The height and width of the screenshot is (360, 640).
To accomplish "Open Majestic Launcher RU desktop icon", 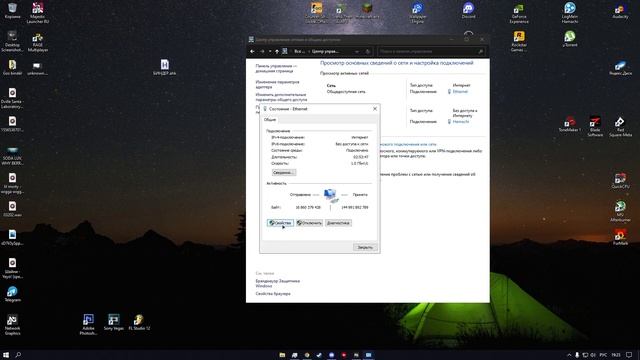I will pyautogui.click(x=38, y=13).
